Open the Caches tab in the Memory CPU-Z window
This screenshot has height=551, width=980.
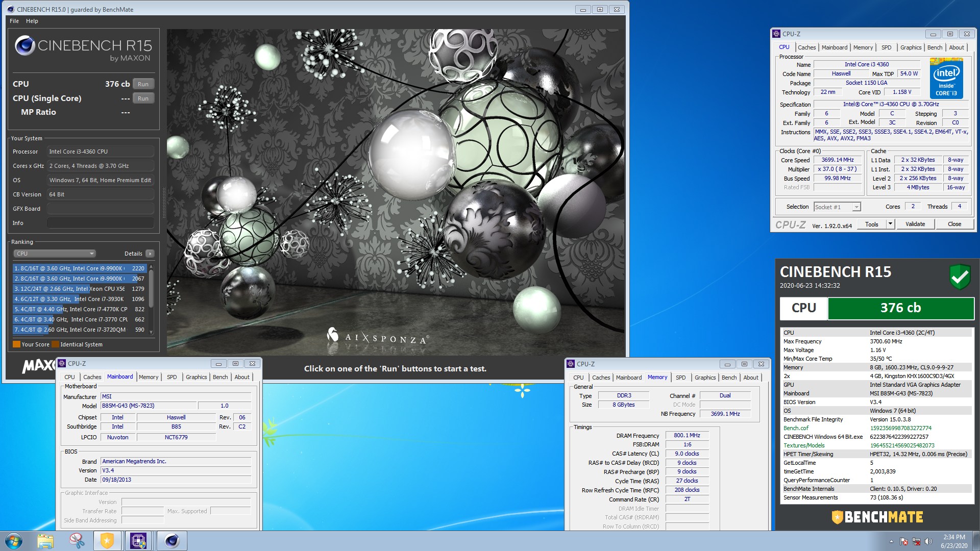pos(601,378)
